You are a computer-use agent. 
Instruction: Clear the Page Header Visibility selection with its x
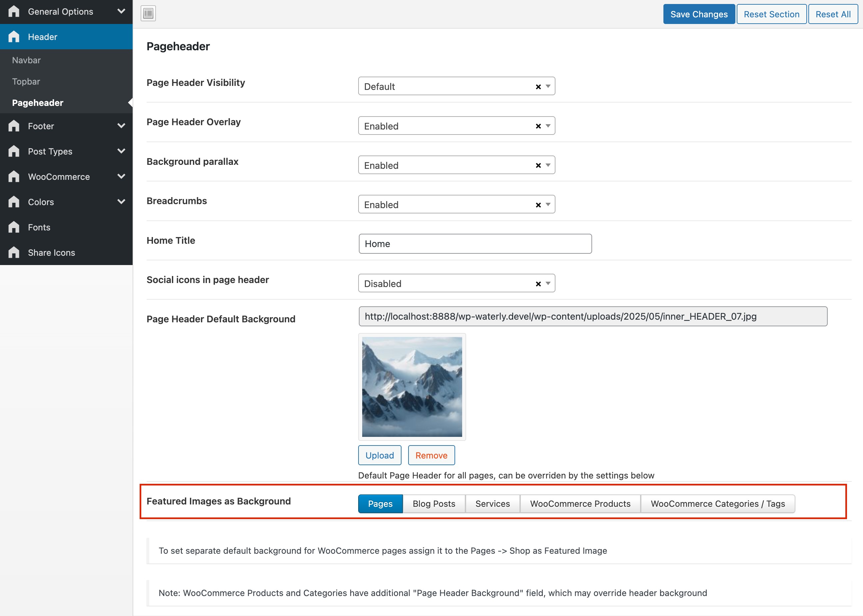click(x=538, y=87)
